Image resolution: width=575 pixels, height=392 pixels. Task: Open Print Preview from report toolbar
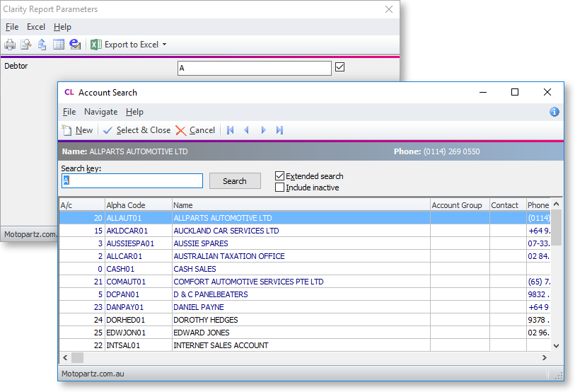(26, 45)
